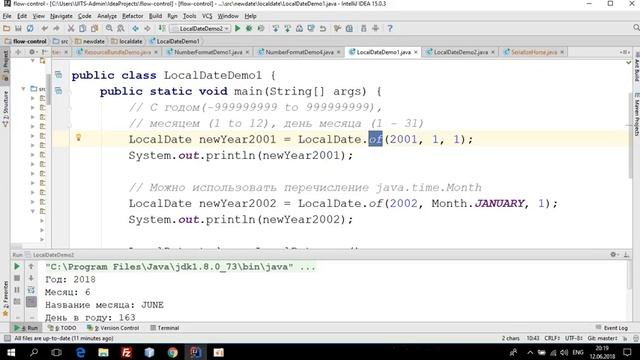Click the Debug bug icon
The height and width of the screenshot is (360, 640).
249,29
